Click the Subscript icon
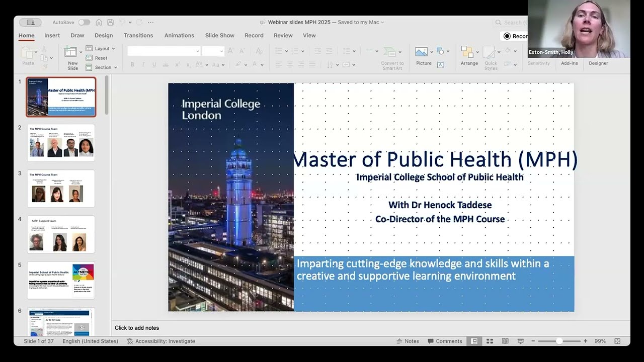 [x=188, y=65]
